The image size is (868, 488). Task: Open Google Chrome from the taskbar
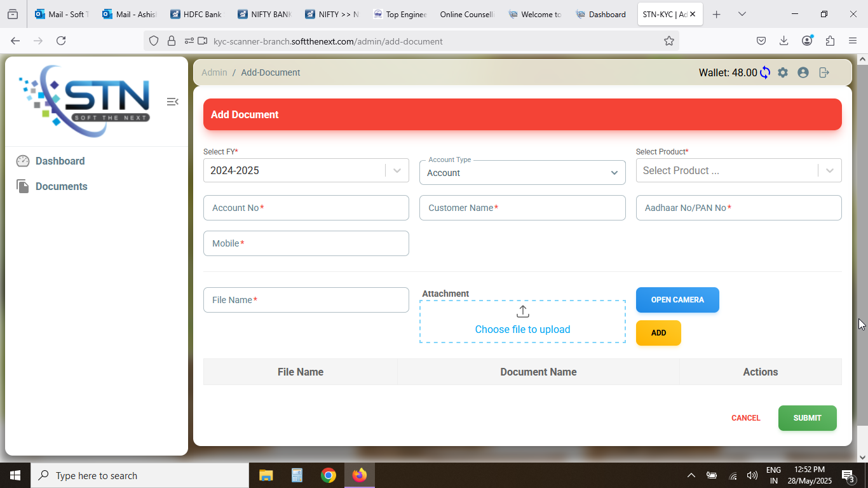click(x=328, y=475)
